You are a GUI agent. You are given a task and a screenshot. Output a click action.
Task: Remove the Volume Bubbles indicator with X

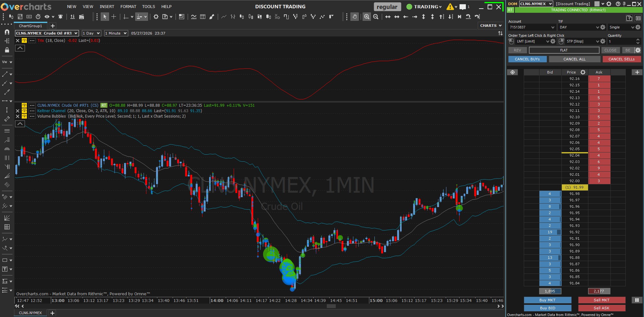tap(18, 116)
